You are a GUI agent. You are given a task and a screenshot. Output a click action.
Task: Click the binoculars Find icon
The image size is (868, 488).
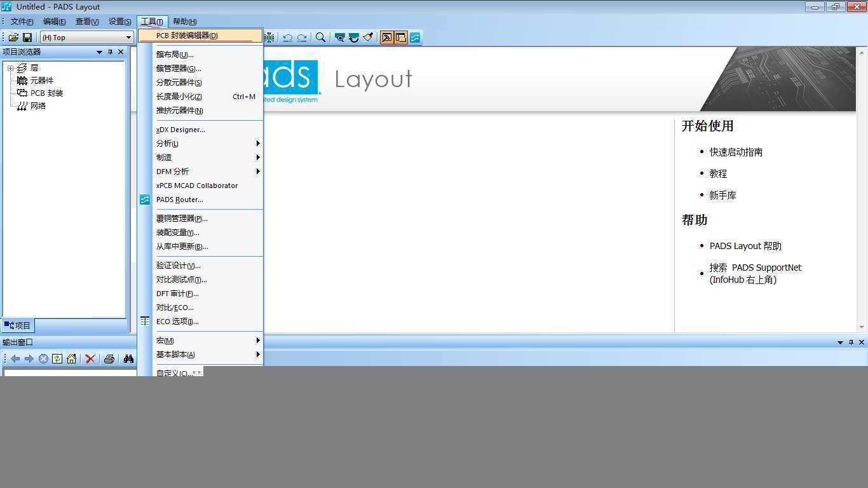tap(128, 359)
